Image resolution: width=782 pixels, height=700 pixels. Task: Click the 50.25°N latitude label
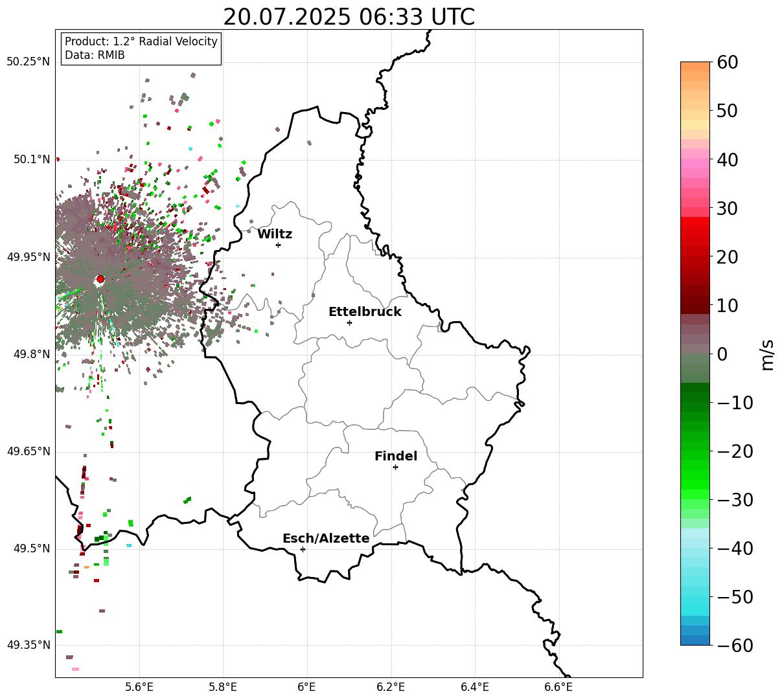click(x=29, y=62)
